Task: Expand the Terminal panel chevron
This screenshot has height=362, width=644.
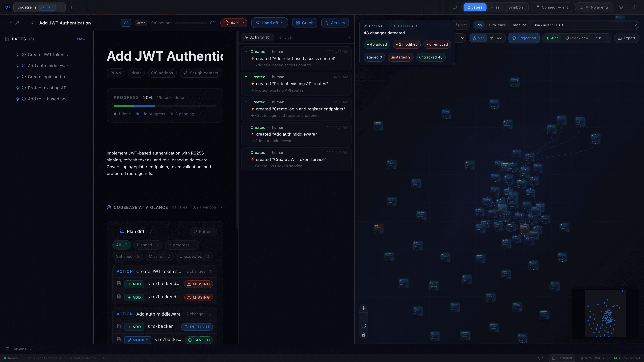Action: click(32, 349)
